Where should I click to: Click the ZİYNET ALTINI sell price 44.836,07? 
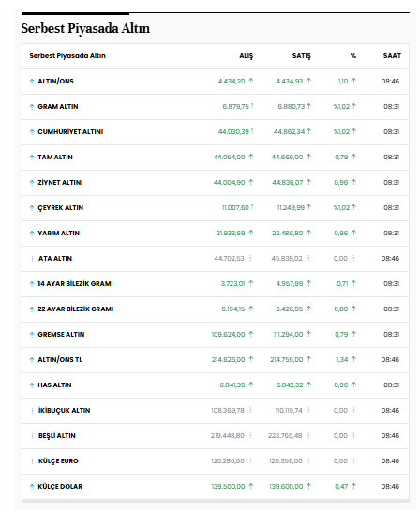(288, 182)
